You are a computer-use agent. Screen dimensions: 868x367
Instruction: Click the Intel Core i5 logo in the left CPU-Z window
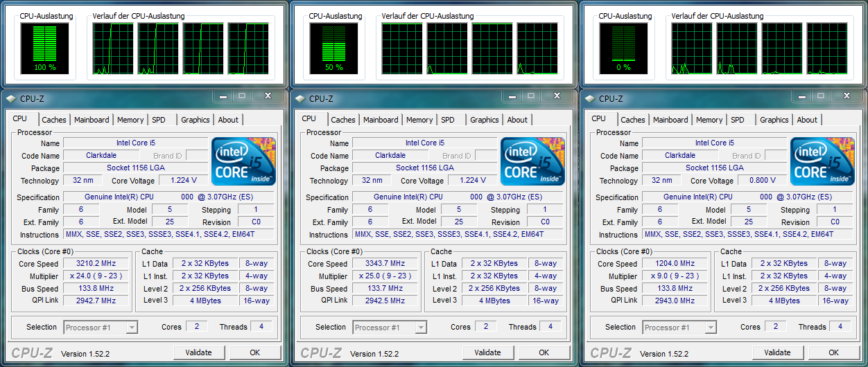(x=243, y=161)
